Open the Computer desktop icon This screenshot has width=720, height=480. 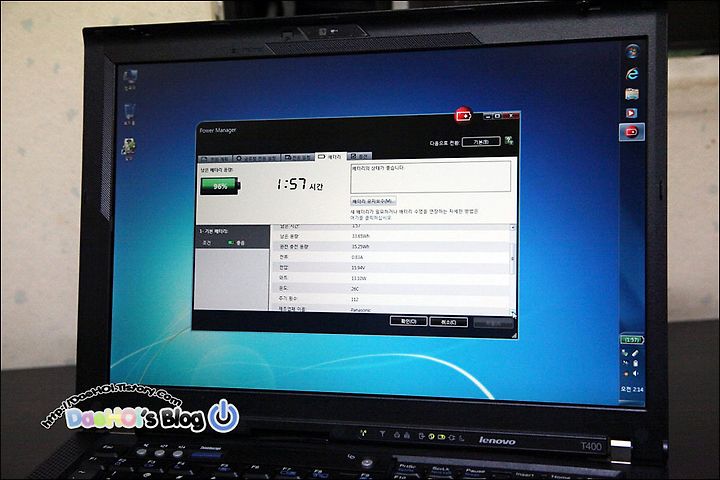tap(129, 79)
